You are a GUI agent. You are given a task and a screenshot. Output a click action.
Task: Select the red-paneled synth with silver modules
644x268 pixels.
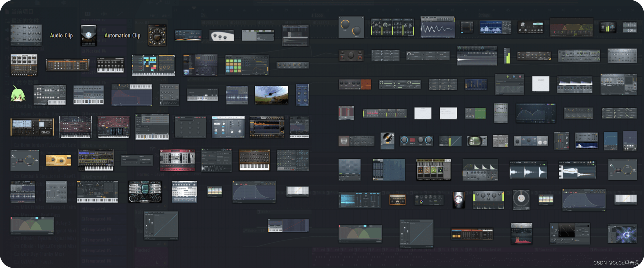pos(177,160)
